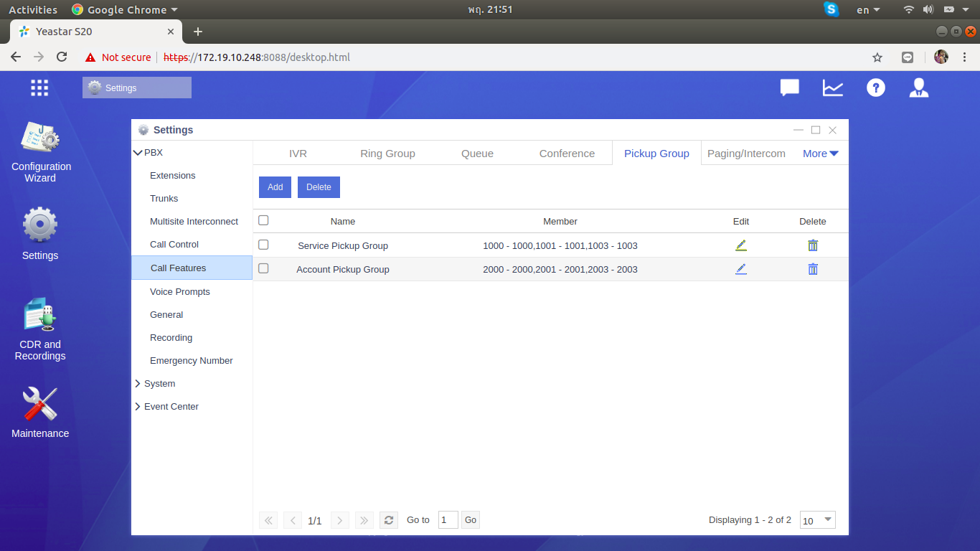The width and height of the screenshot is (980, 551).
Task: Go to previous page of table
Action: 293,520
